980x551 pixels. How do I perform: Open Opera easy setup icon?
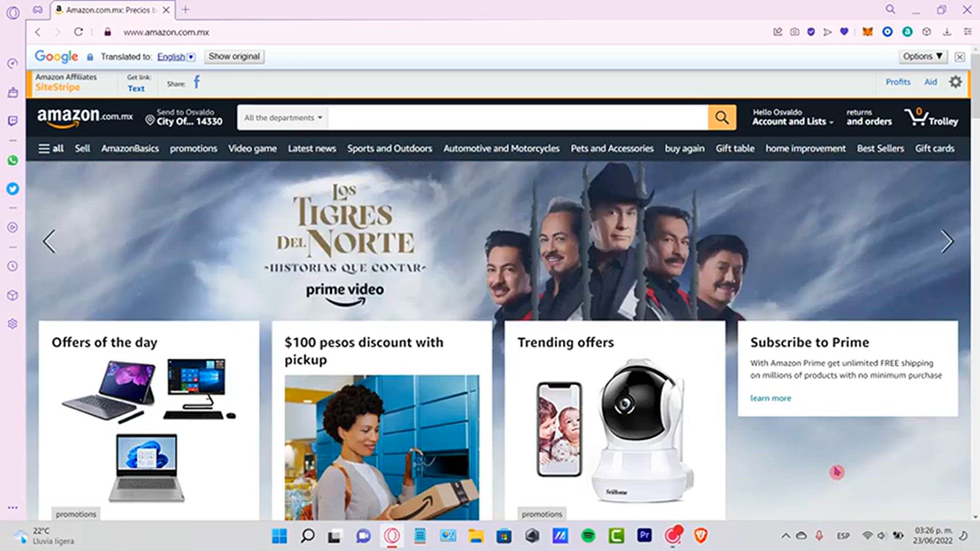click(968, 32)
